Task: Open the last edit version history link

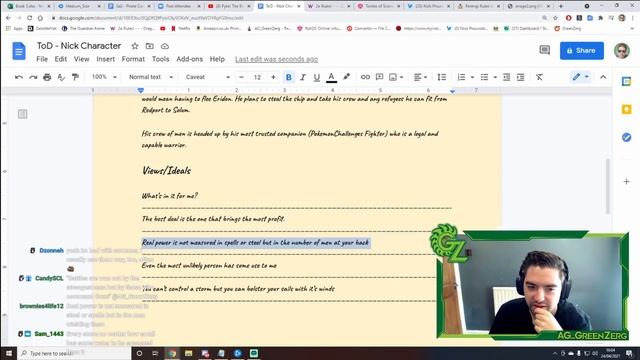Action: 276,59
